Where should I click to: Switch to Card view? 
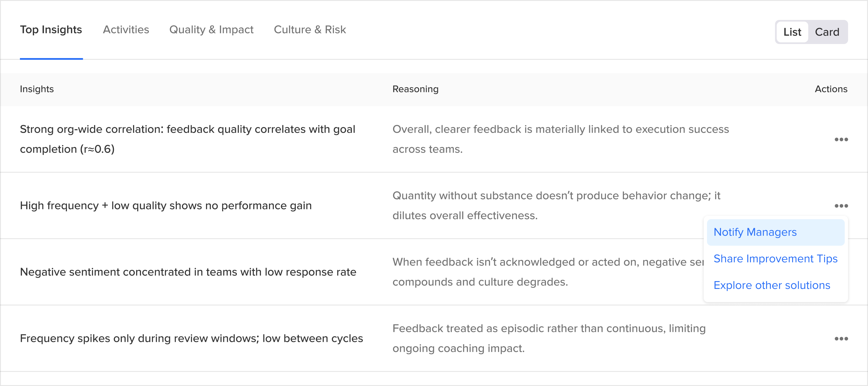point(827,32)
